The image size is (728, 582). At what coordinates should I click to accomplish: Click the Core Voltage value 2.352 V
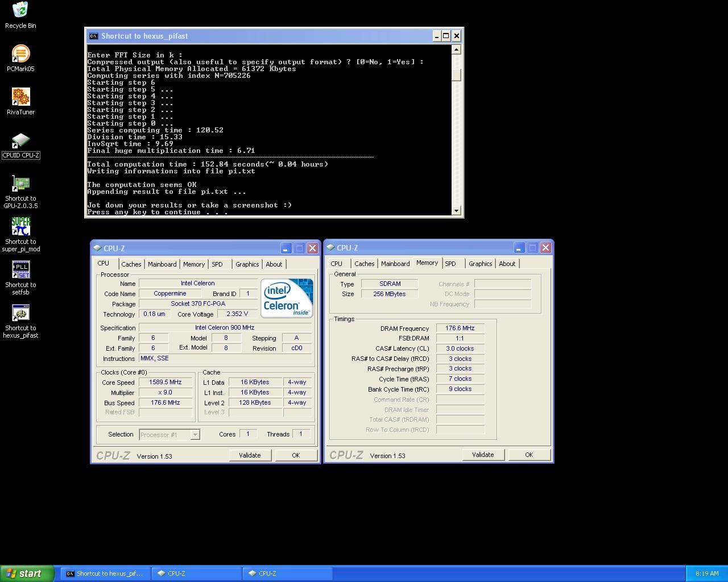pos(237,314)
